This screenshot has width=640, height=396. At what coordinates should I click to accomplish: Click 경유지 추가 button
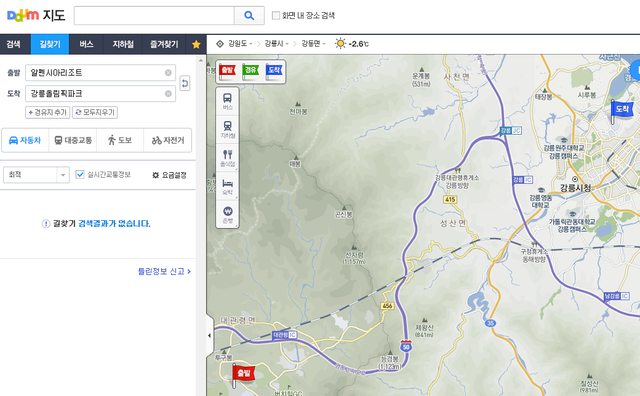point(48,112)
